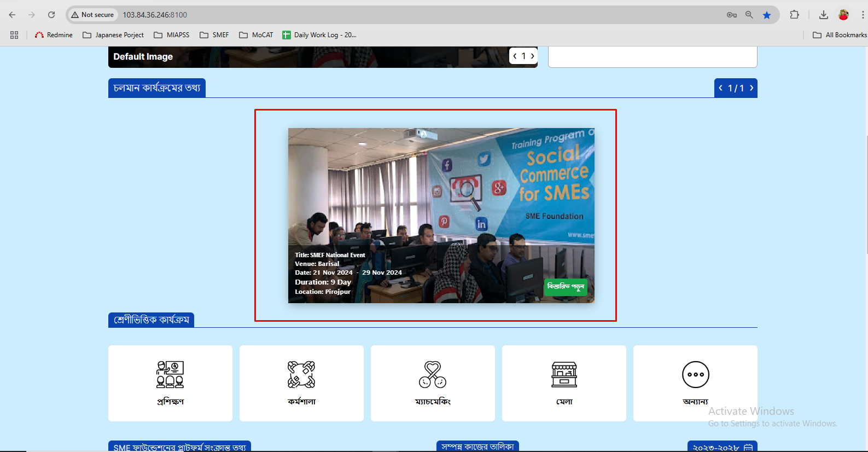Click the কর্মশালা card label
This screenshot has width=868, height=452.
coord(301,402)
